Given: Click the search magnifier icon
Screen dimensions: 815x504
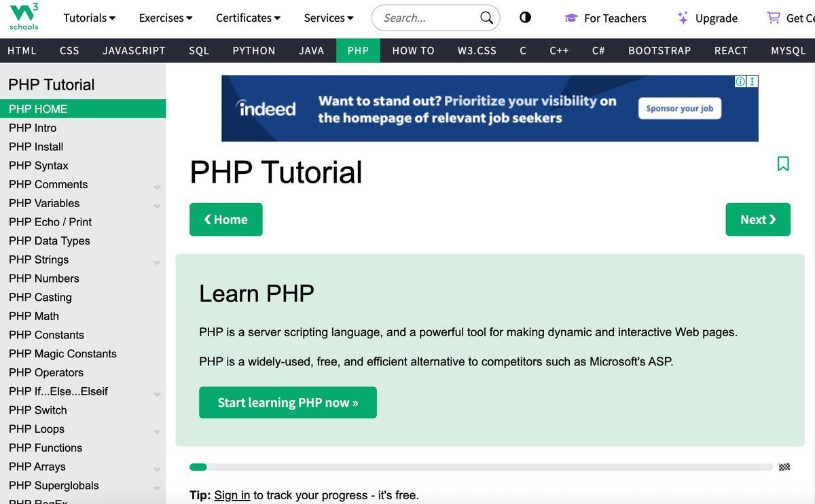Looking at the screenshot, I should tap(485, 18).
